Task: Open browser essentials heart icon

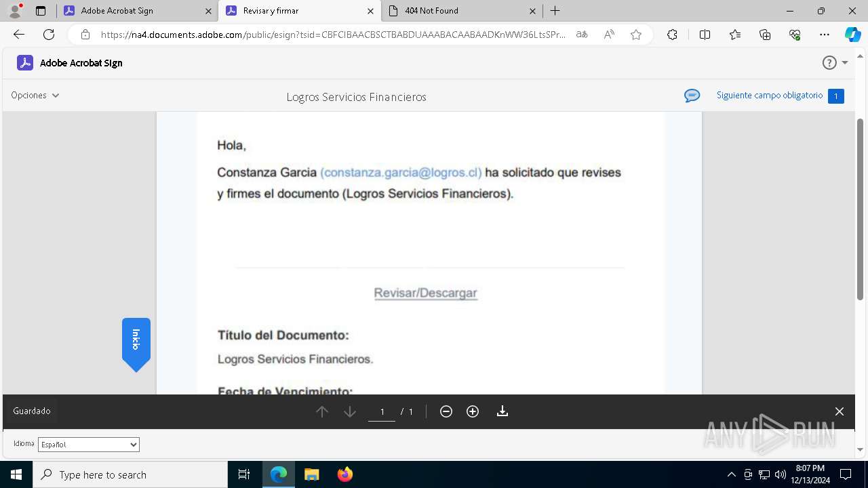Action: click(x=795, y=35)
